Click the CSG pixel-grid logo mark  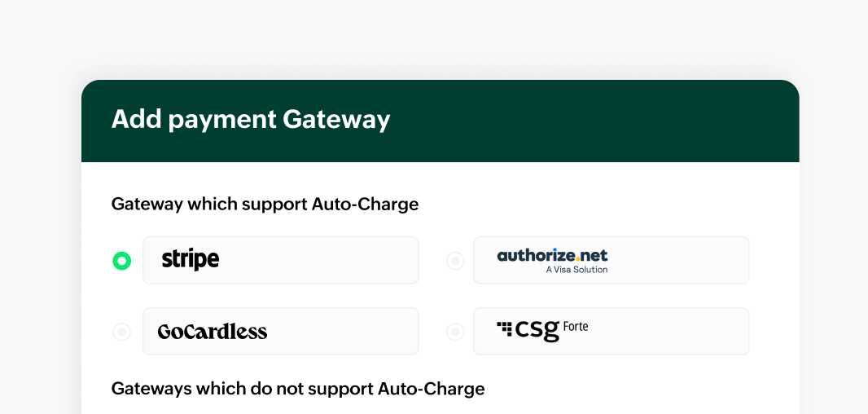point(505,328)
